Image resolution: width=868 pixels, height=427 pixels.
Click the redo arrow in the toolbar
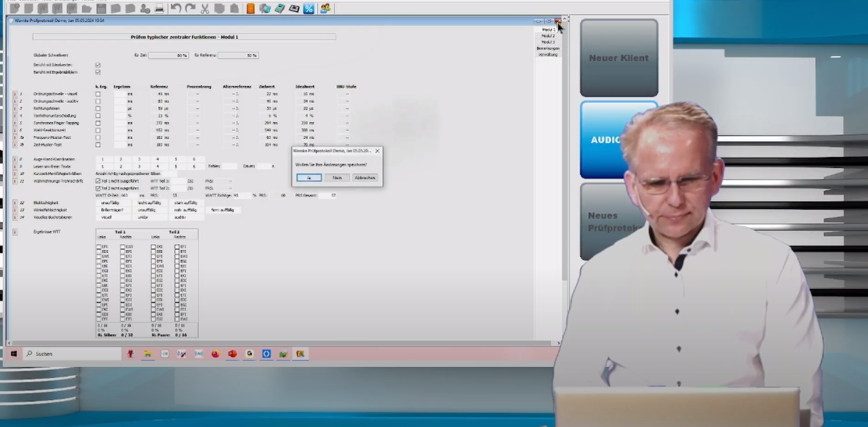tap(190, 8)
